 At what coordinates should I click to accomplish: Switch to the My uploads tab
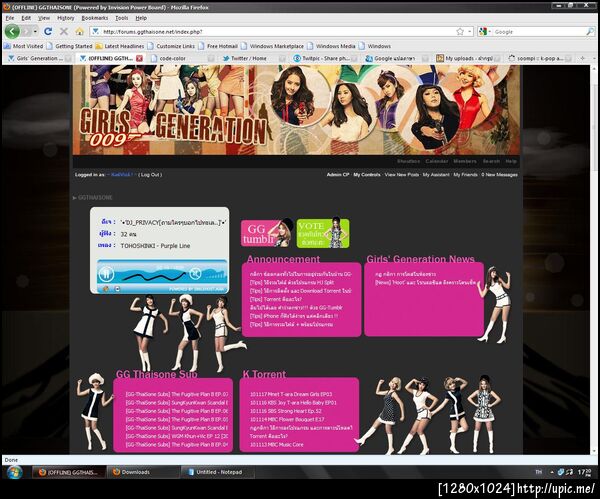point(467,58)
